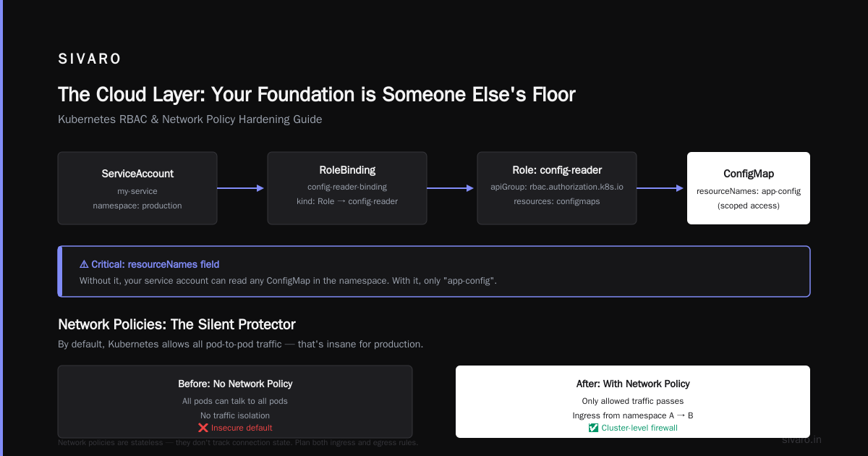This screenshot has height=456, width=868.
Task: Click the warning triangle icon beside Critical
Action: click(x=84, y=265)
